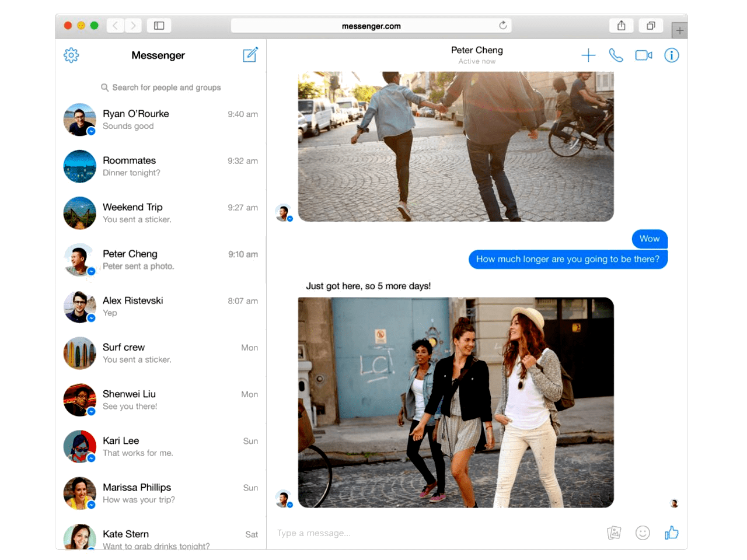
Task: Add people to the conversation with the plus icon
Action: point(588,55)
